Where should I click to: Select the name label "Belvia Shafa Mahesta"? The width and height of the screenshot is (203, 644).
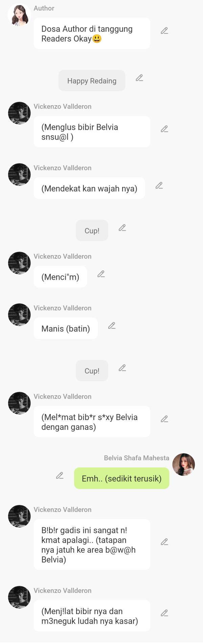[x=136, y=458]
